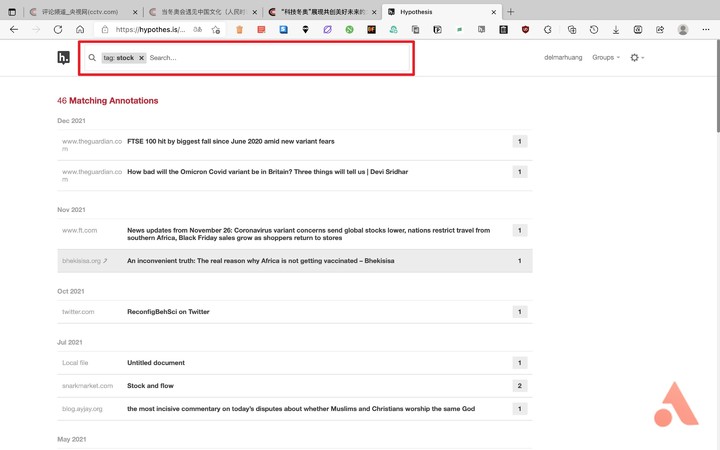Open the Groups dropdown menu
The image size is (720, 450).
click(x=606, y=57)
